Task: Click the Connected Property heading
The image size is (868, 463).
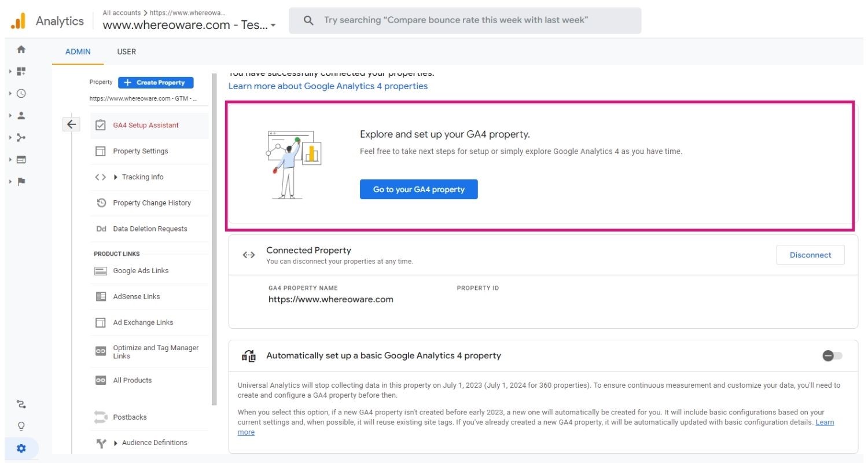Action: [308, 250]
